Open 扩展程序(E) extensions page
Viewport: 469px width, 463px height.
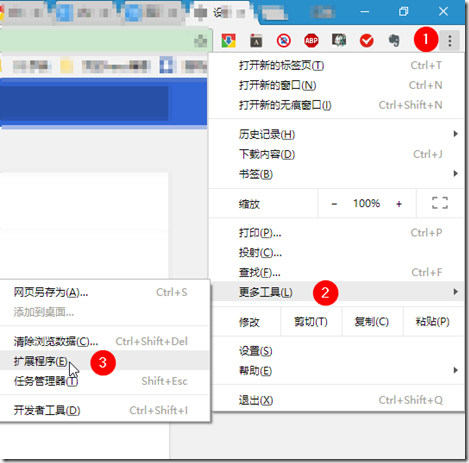pyautogui.click(x=104, y=361)
